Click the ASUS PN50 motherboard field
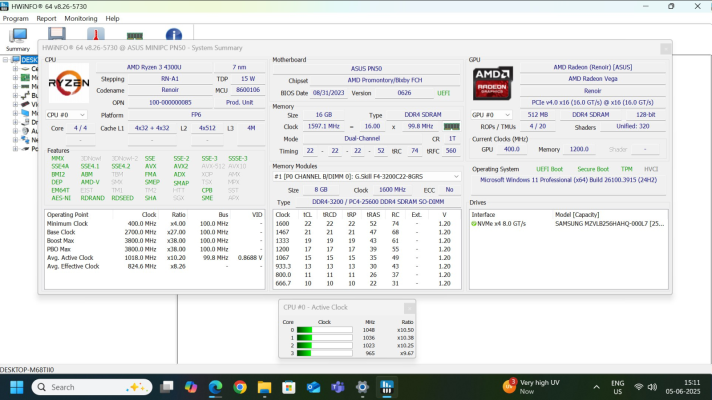The width and height of the screenshot is (712, 400). pyautogui.click(x=366, y=69)
